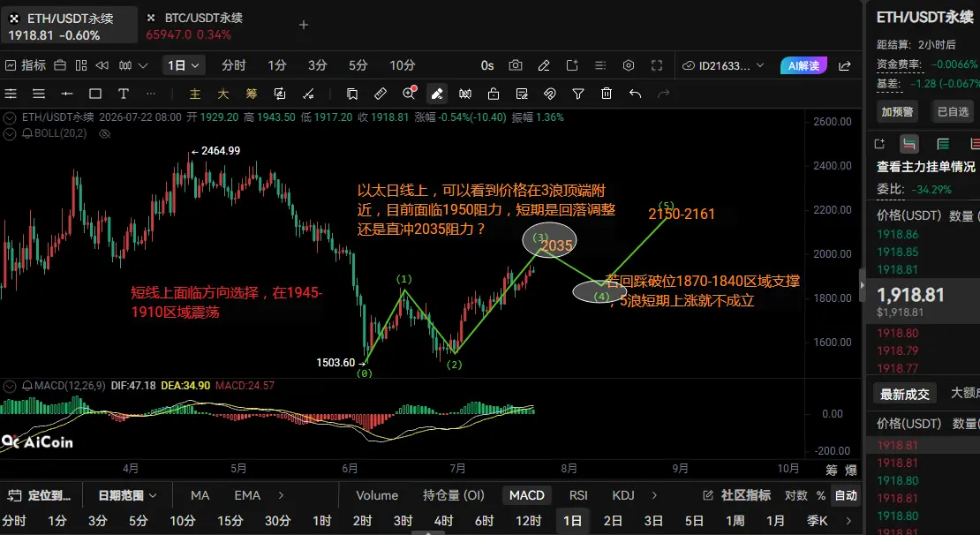This screenshot has height=535, width=980.
Task: Click the rewind replay icon
Action: pos(102,65)
